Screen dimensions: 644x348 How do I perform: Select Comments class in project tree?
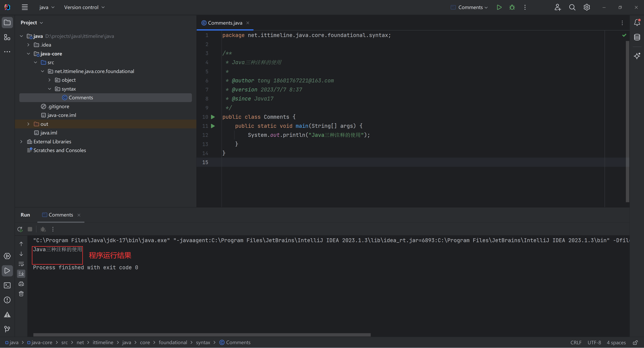pos(105,98)
